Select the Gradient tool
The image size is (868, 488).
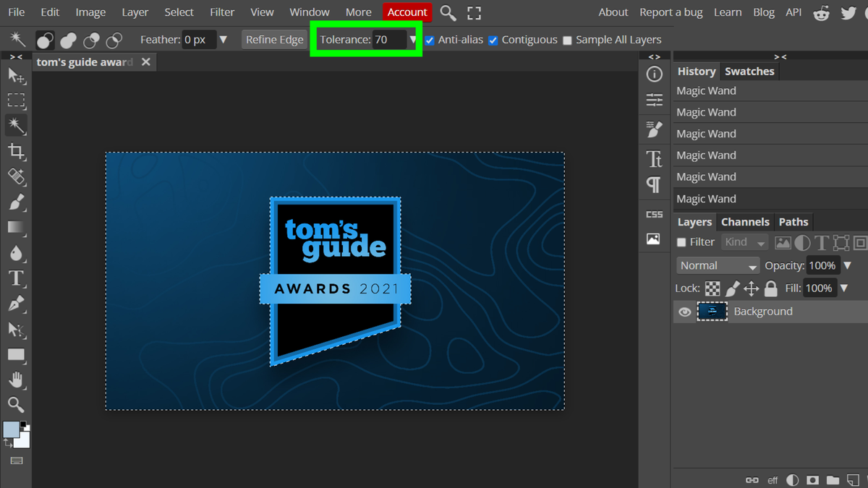coord(16,228)
